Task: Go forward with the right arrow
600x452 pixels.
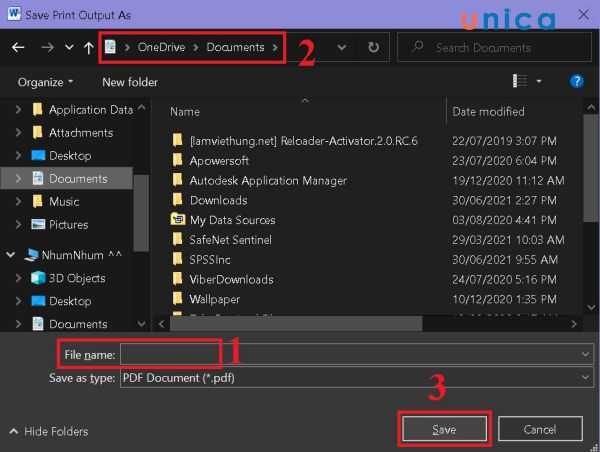Action: (x=47, y=47)
